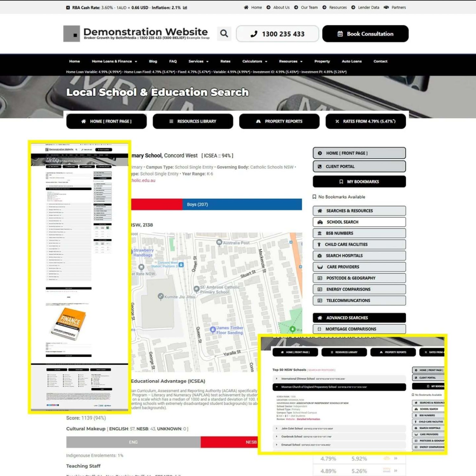Click the Lender Data link
This screenshot has height=476, width=476.
(368, 8)
